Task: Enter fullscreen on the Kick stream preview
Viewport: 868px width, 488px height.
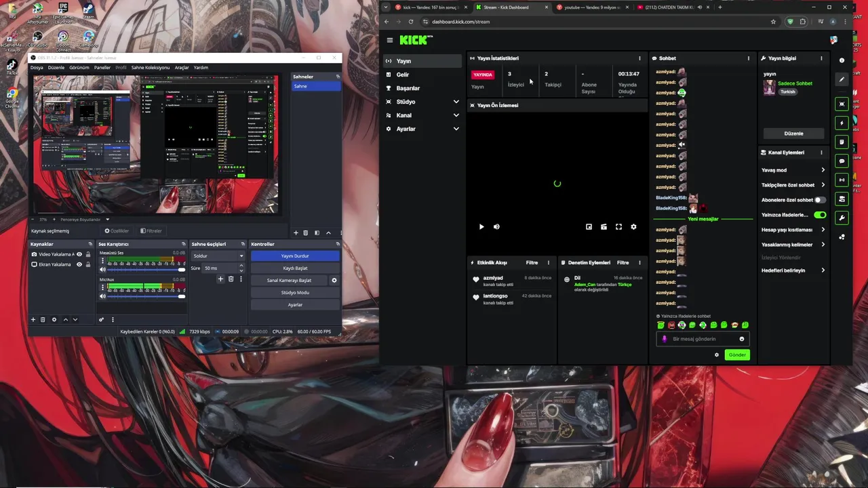Action: pyautogui.click(x=618, y=227)
